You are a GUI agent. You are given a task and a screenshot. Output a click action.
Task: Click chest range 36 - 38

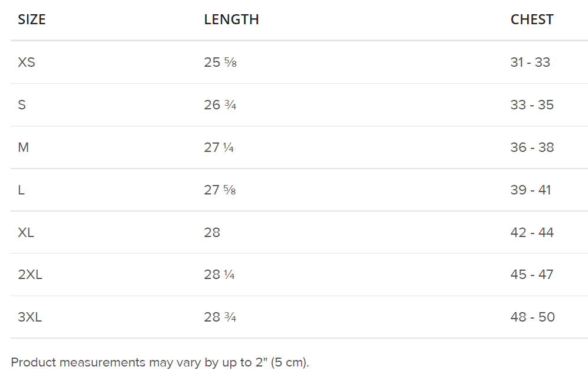point(532,147)
